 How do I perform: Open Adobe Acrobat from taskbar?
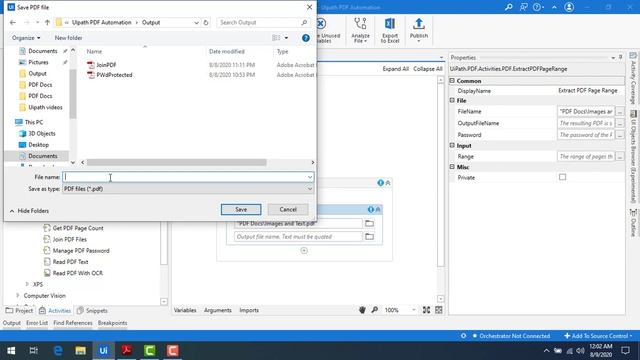tap(127, 351)
